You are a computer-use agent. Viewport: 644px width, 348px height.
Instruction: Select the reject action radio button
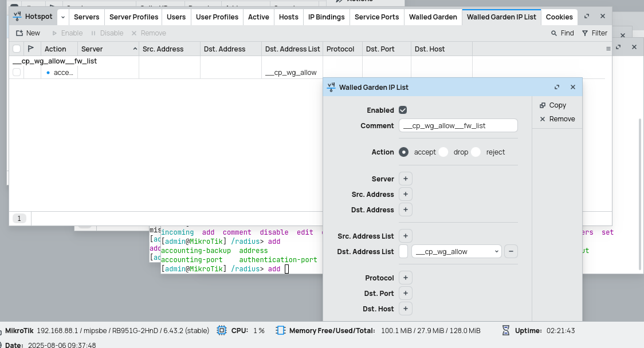pyautogui.click(x=476, y=152)
